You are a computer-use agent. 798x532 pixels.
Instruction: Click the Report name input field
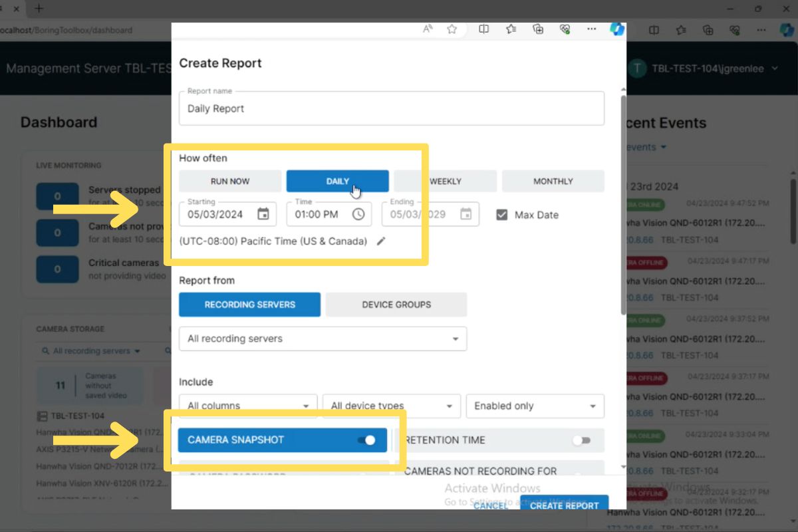[x=392, y=108]
